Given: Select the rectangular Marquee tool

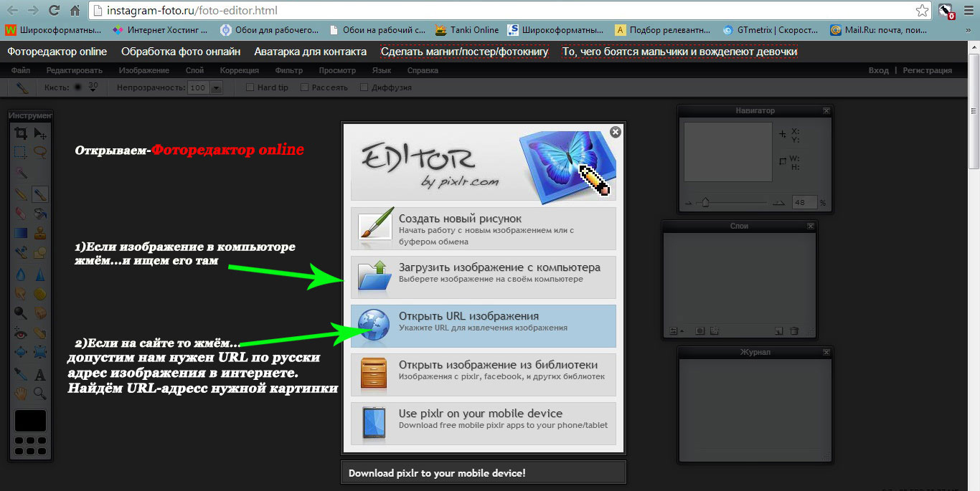Looking at the screenshot, I should point(21,152).
